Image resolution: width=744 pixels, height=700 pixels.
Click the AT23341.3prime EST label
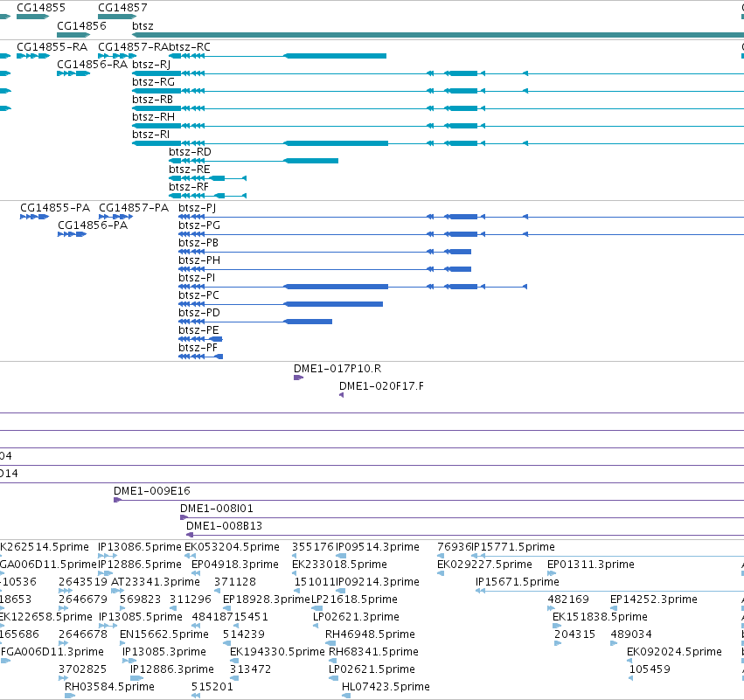(x=156, y=582)
